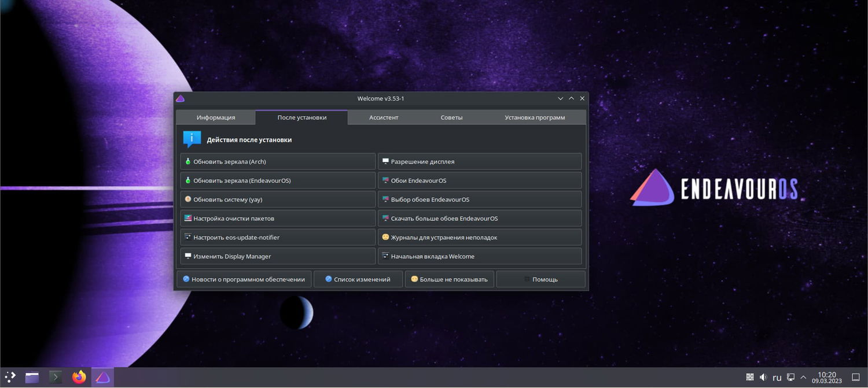Image resolution: width=868 pixels, height=388 pixels.
Task: Open the Установка программ tab
Action: point(535,117)
